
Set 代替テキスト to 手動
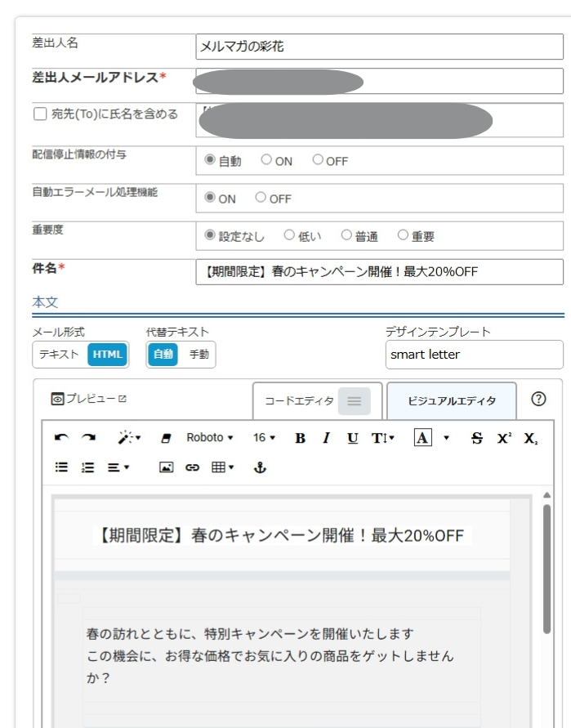pyautogui.click(x=199, y=355)
